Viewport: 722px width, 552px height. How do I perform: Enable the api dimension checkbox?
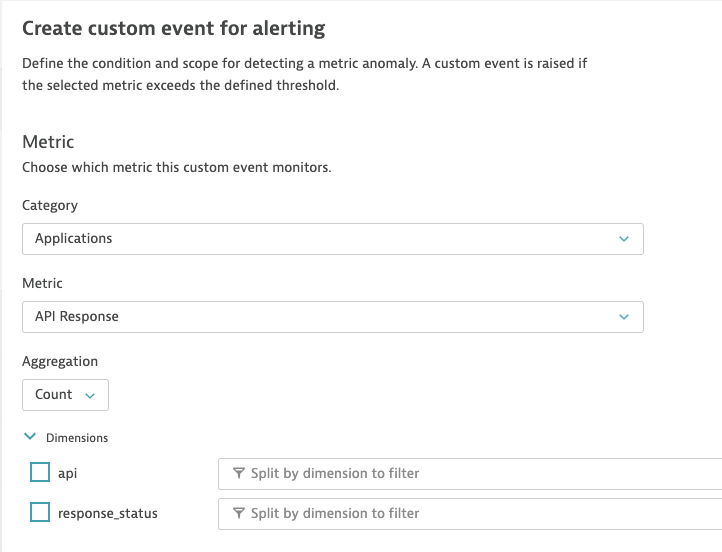click(x=40, y=473)
